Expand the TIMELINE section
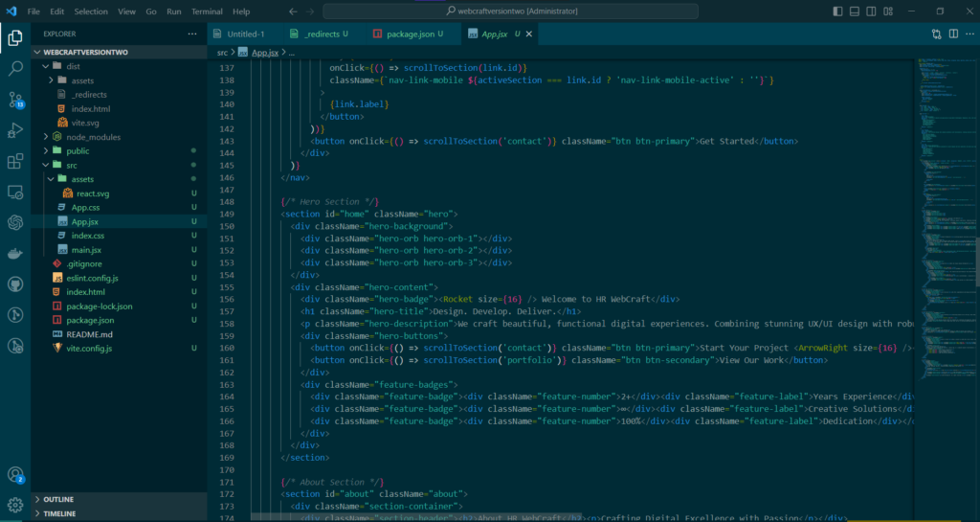 119,514
